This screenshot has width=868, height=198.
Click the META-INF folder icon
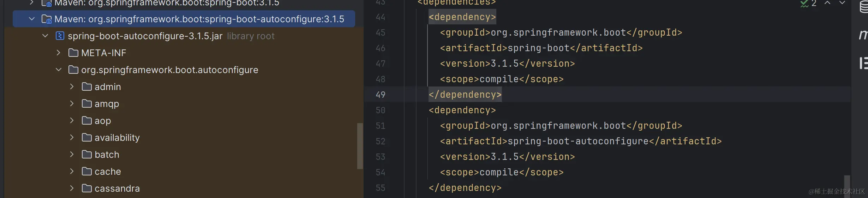click(73, 53)
